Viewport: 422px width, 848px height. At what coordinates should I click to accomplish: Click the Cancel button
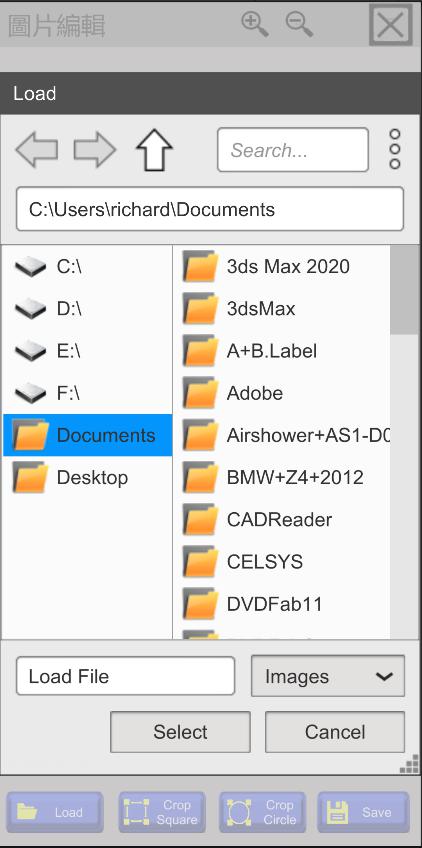[x=335, y=732]
